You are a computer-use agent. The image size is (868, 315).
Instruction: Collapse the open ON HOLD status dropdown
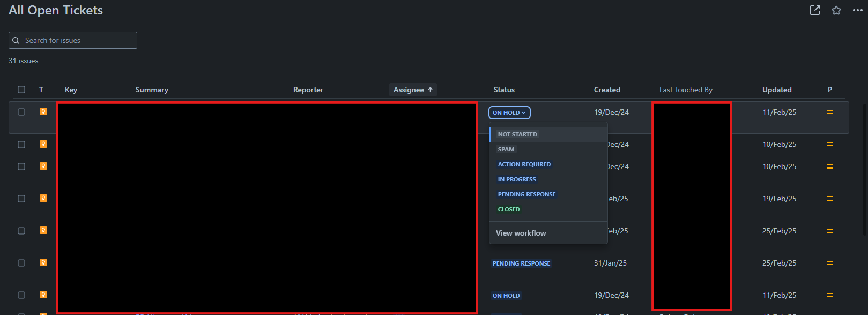pyautogui.click(x=509, y=113)
